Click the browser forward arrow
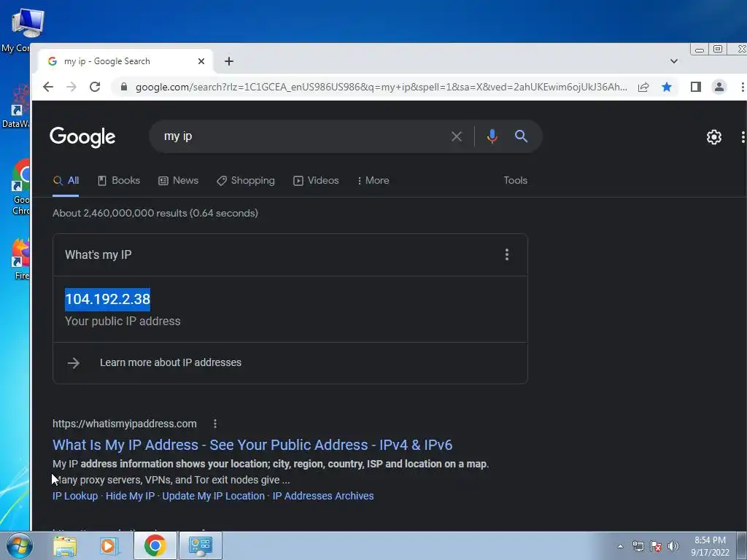Image resolution: width=747 pixels, height=560 pixels. coord(71,87)
